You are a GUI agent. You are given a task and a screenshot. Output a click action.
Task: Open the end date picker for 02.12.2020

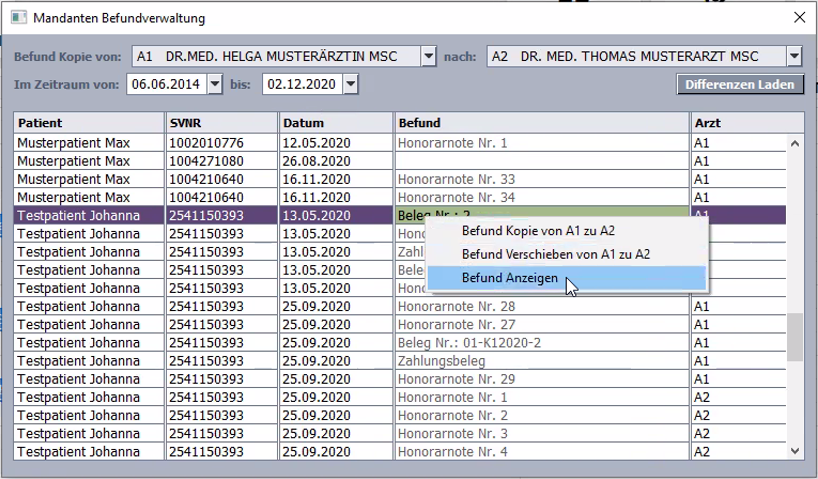(x=351, y=84)
